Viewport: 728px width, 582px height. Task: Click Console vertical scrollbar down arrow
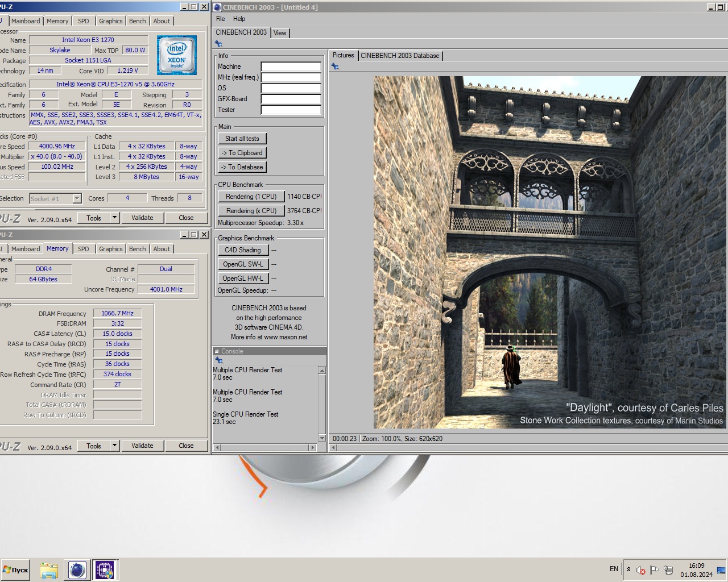tap(322, 438)
